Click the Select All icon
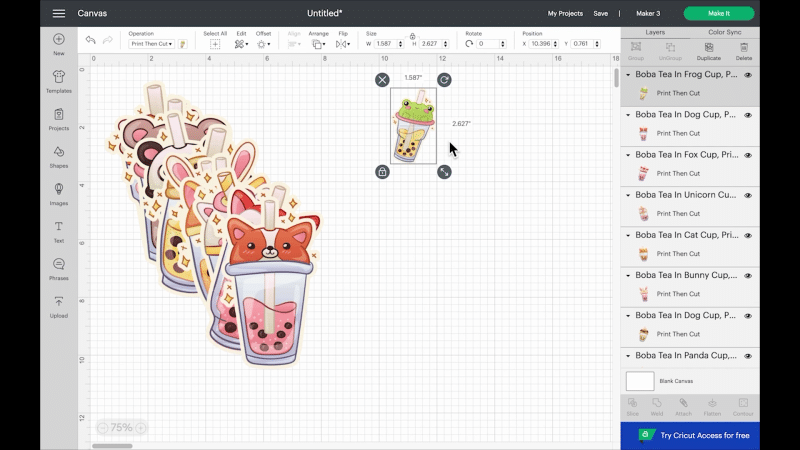The image size is (800, 450). tap(215, 44)
